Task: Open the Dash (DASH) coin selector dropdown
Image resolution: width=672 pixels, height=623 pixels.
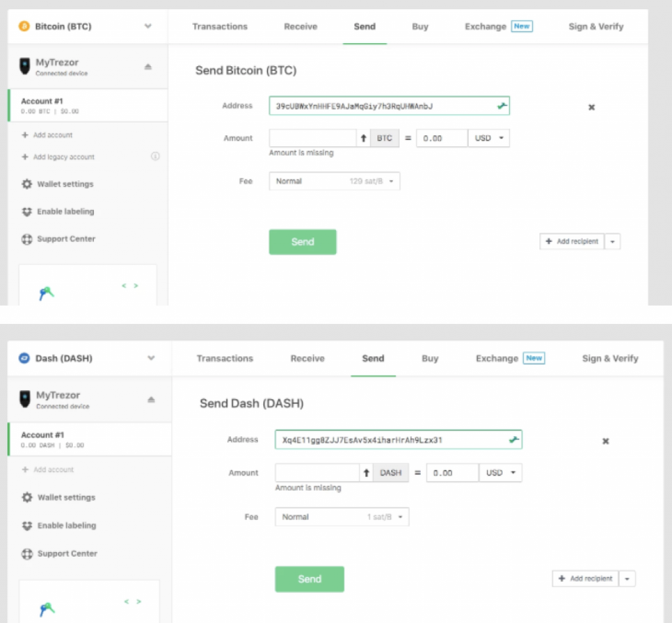Action: click(x=89, y=358)
